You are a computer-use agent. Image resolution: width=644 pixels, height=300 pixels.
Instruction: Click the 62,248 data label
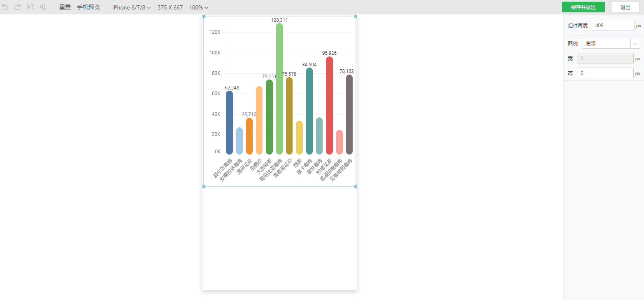pos(232,88)
